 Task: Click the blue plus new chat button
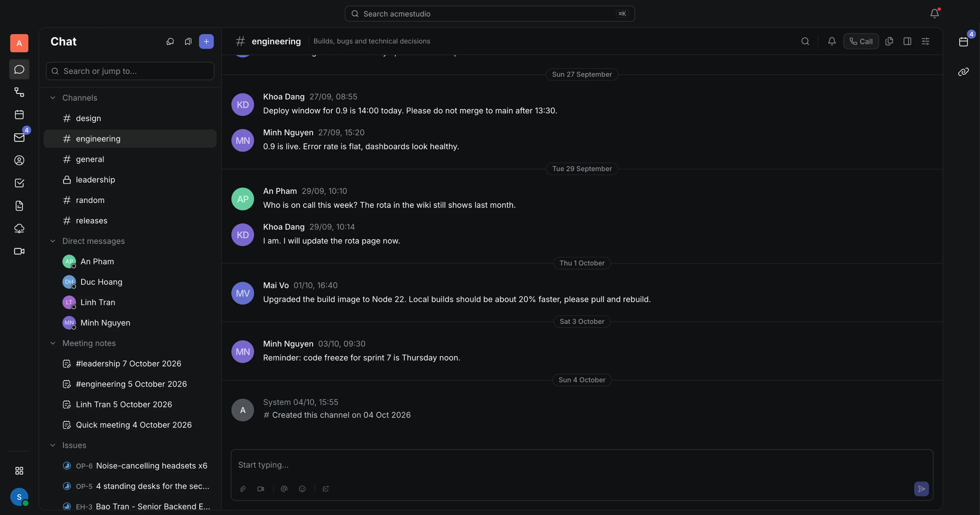tap(206, 42)
